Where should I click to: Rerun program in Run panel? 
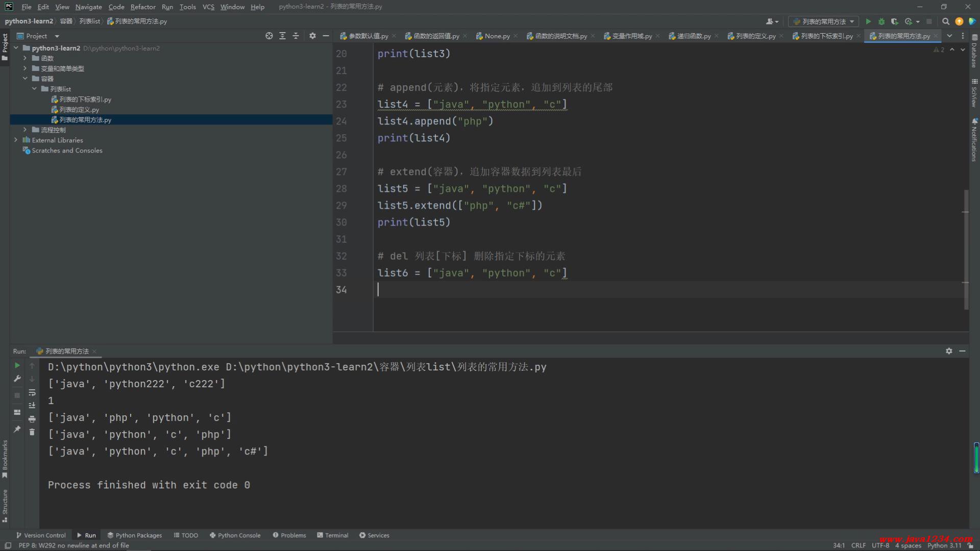[17, 365]
